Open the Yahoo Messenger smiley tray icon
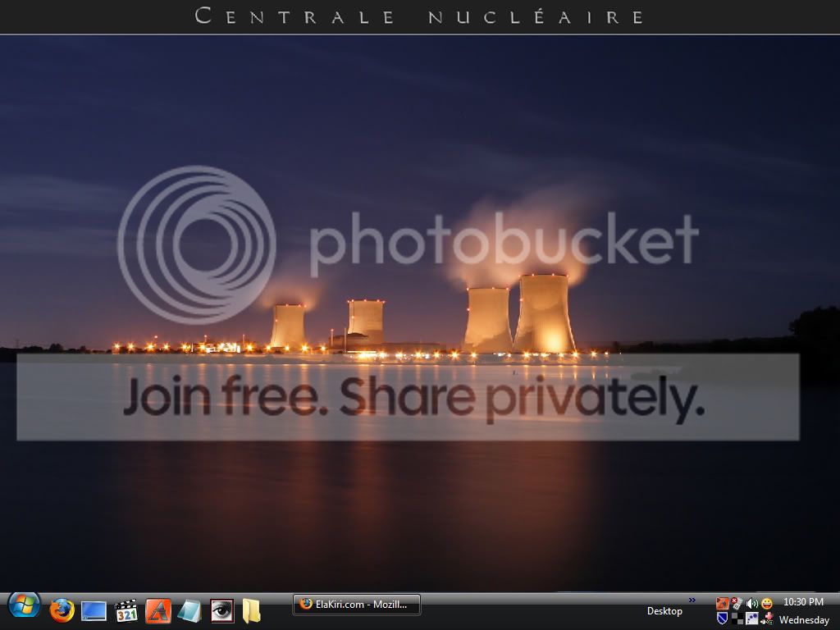The width and height of the screenshot is (840, 630). tap(767, 604)
